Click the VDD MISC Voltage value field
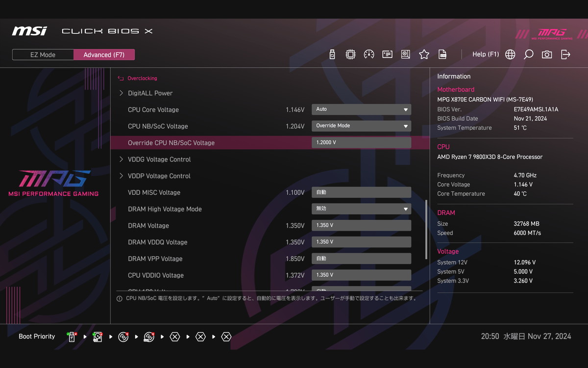The height and width of the screenshot is (368, 588). (x=361, y=192)
